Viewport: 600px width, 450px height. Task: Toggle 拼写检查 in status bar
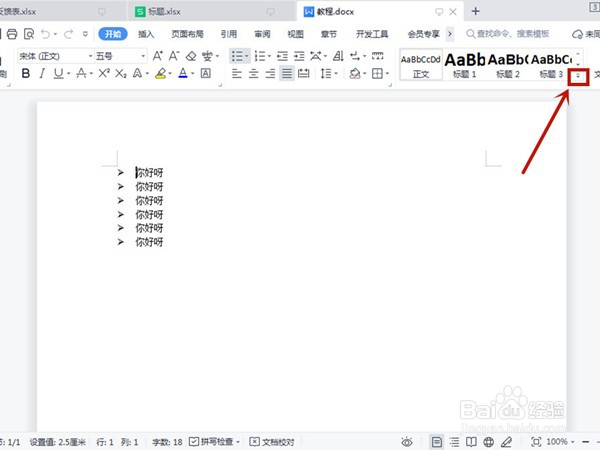[x=214, y=442]
